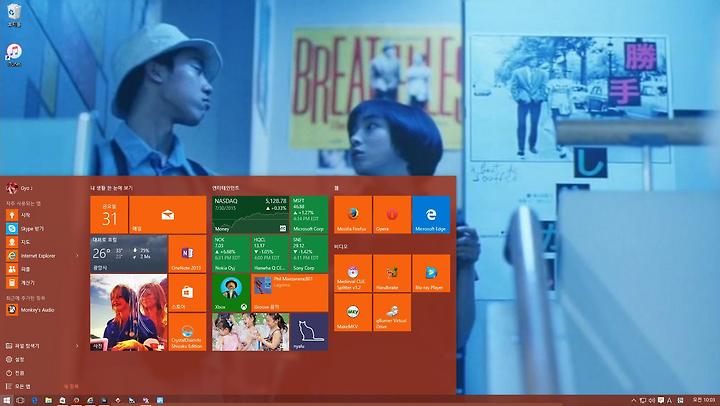This screenshot has width=720, height=406.
Task: Open the Mail envelope tile
Action: (x=168, y=214)
